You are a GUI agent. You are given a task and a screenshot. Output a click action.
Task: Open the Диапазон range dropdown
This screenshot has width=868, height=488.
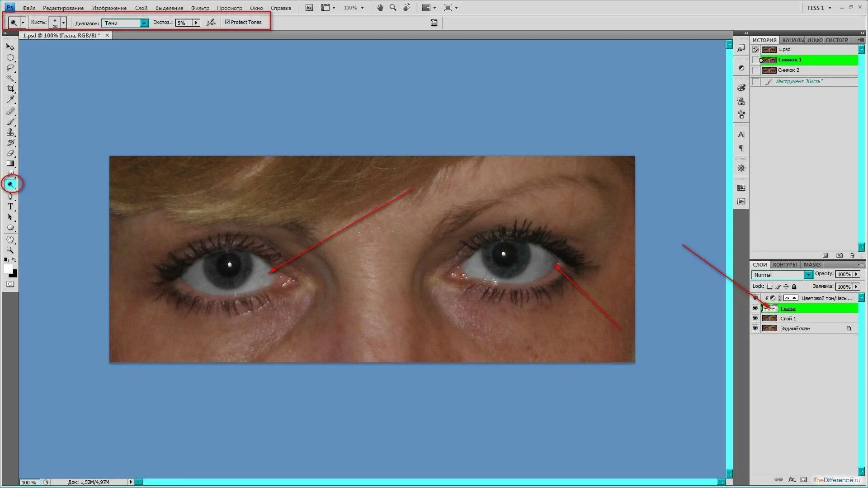pyautogui.click(x=144, y=23)
